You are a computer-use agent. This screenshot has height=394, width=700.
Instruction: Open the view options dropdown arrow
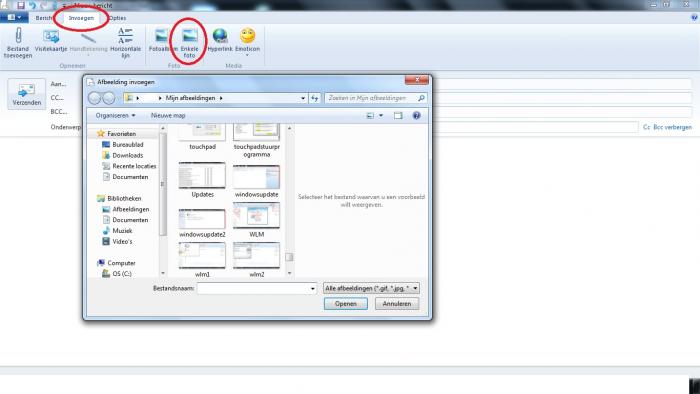click(381, 116)
